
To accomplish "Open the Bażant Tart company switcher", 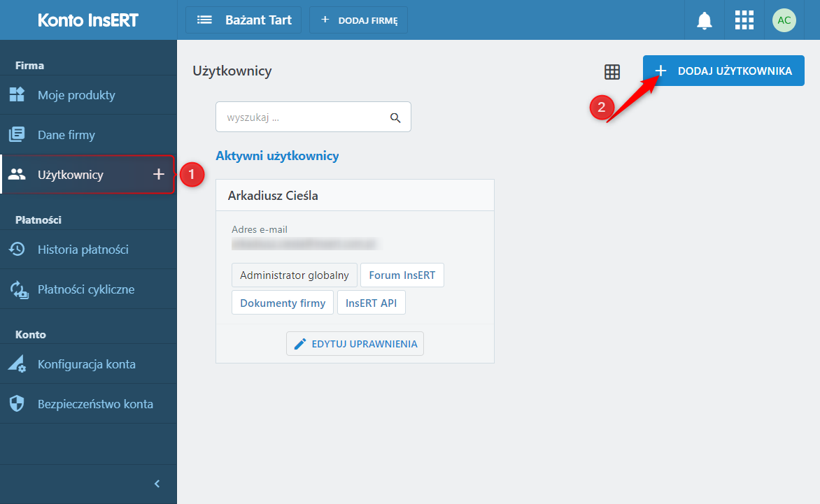I will pyautogui.click(x=243, y=20).
